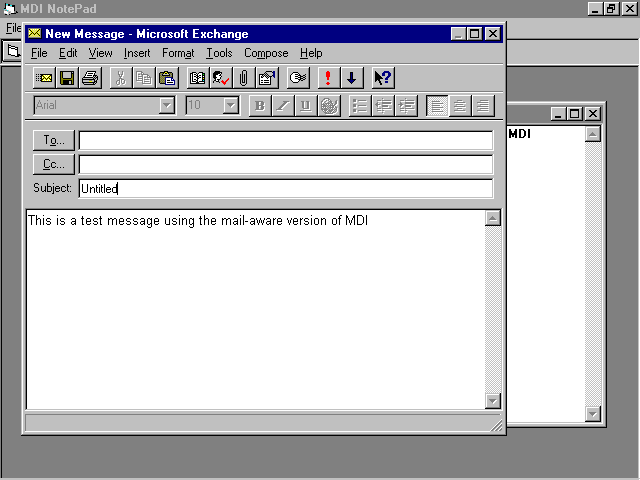Click the Help pointer icon
The width and height of the screenshot is (640, 480).
(x=382, y=78)
